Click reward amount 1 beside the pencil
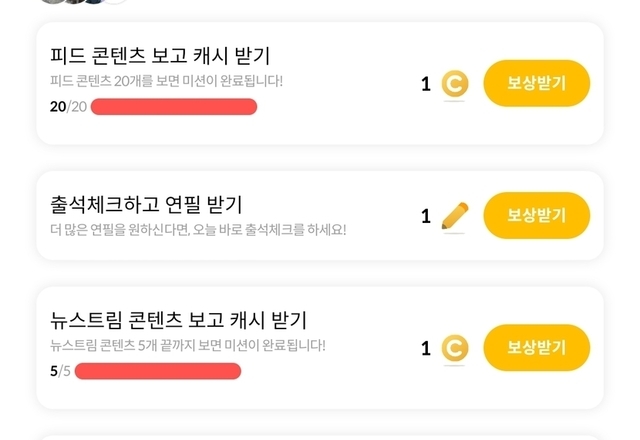The width and height of the screenshot is (640, 440). point(426,216)
